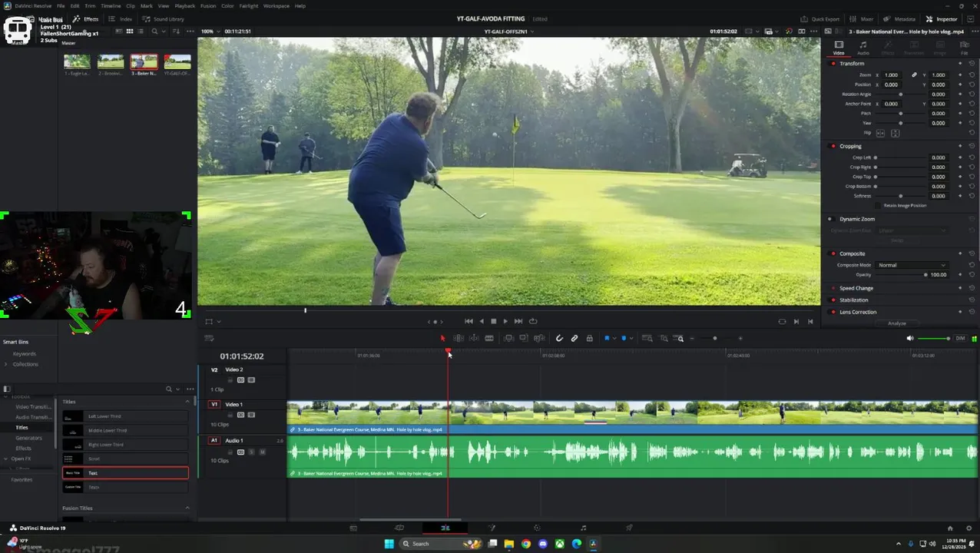Adjust the green monitor volume slider
980x553 pixels.
pos(934,339)
